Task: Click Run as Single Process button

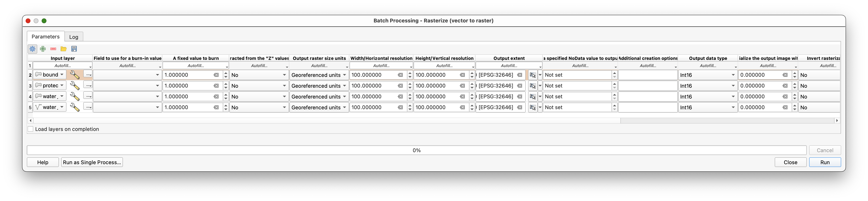Action: tap(92, 162)
